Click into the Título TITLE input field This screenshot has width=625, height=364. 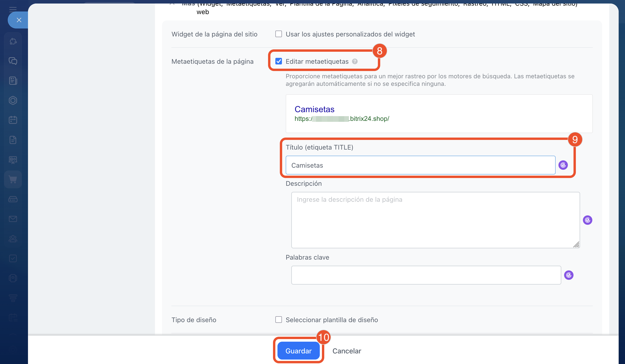pyautogui.click(x=420, y=165)
